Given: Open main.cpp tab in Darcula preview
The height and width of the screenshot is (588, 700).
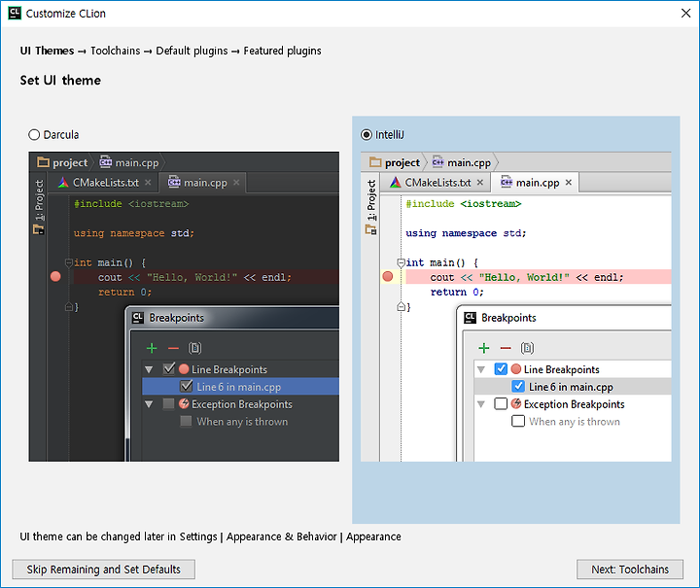Looking at the screenshot, I should click(204, 183).
